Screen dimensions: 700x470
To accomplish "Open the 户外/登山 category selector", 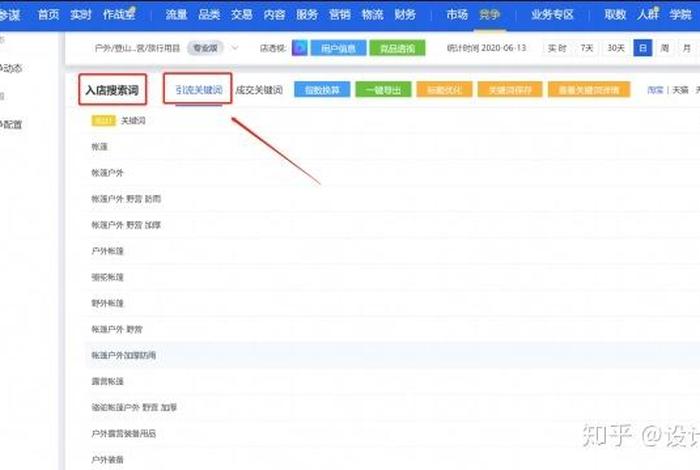I will coord(137,48).
